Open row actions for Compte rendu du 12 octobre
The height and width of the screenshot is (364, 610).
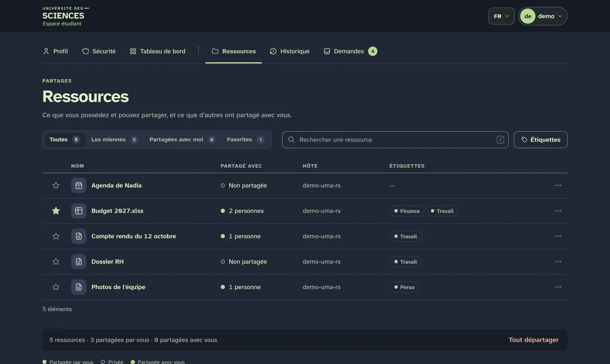click(x=558, y=236)
